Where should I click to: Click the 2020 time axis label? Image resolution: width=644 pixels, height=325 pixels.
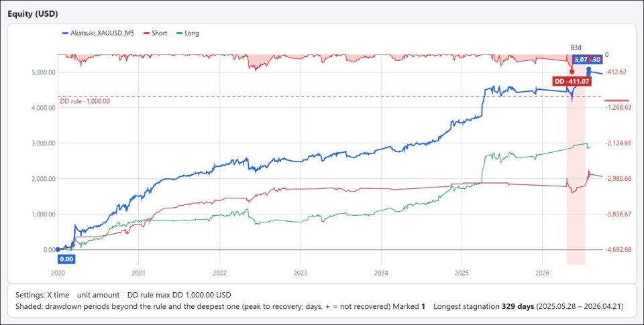(58, 273)
